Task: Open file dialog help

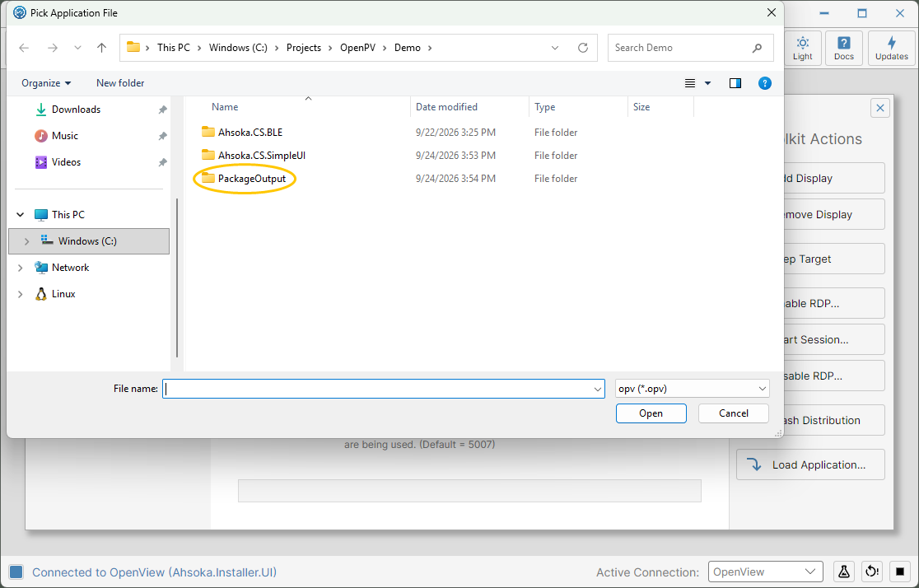Action: [x=764, y=83]
